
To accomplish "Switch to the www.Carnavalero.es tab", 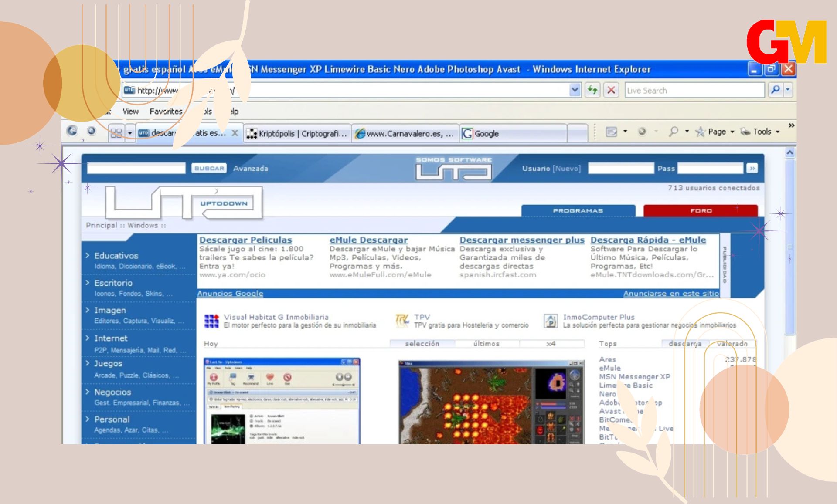I will tap(405, 133).
